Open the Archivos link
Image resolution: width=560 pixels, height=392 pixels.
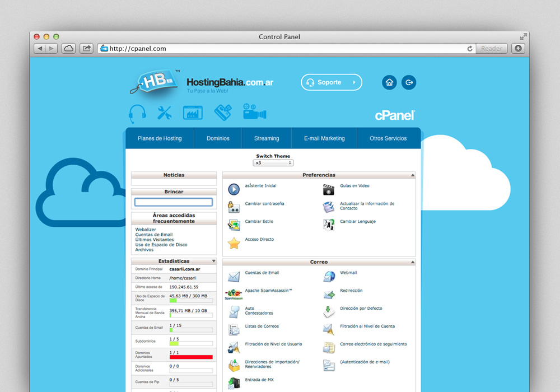pos(144,250)
